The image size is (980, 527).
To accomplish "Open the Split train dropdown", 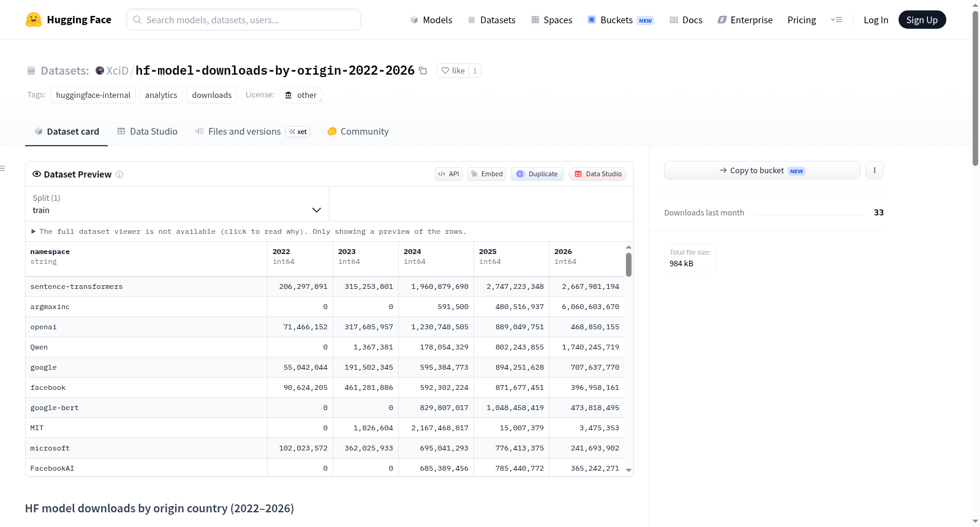I will 177,204.
